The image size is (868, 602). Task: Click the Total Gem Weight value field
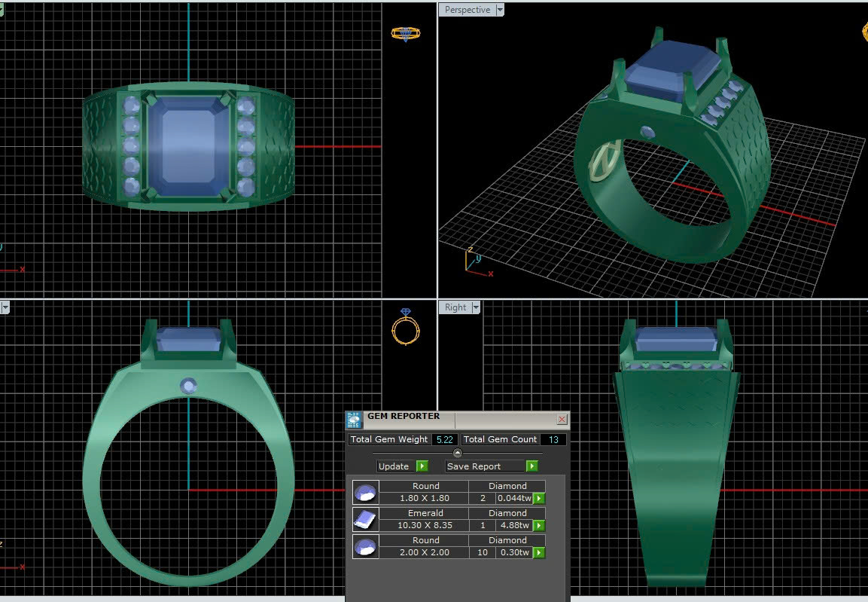pos(443,439)
